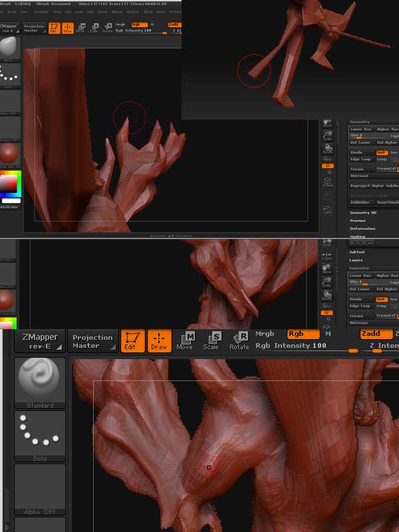
Task: Open the Marker menu in the top menu bar
Action: point(117,12)
